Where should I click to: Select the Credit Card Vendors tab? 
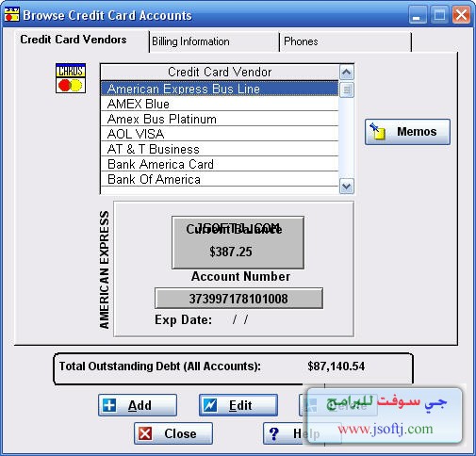82,41
